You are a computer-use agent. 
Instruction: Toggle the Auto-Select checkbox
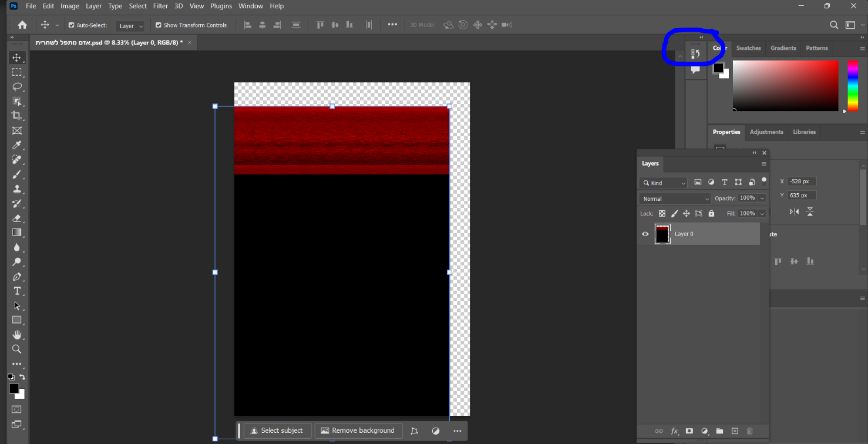tap(72, 25)
